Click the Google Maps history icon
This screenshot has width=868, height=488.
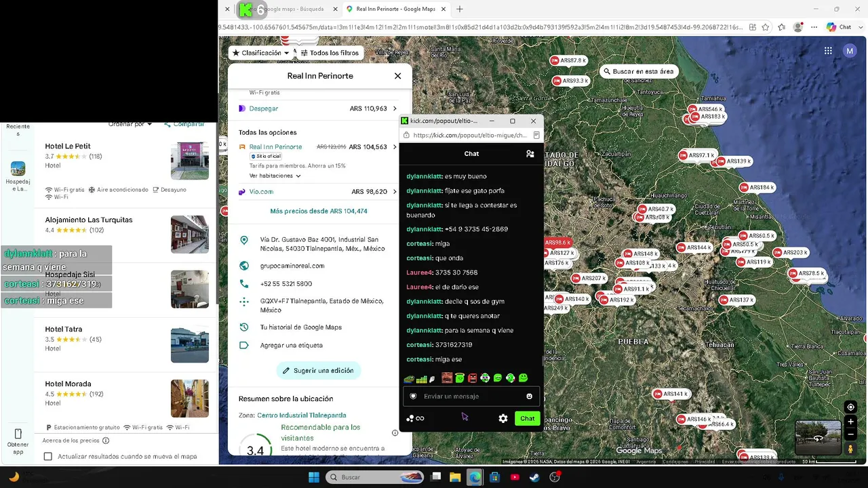(x=244, y=327)
